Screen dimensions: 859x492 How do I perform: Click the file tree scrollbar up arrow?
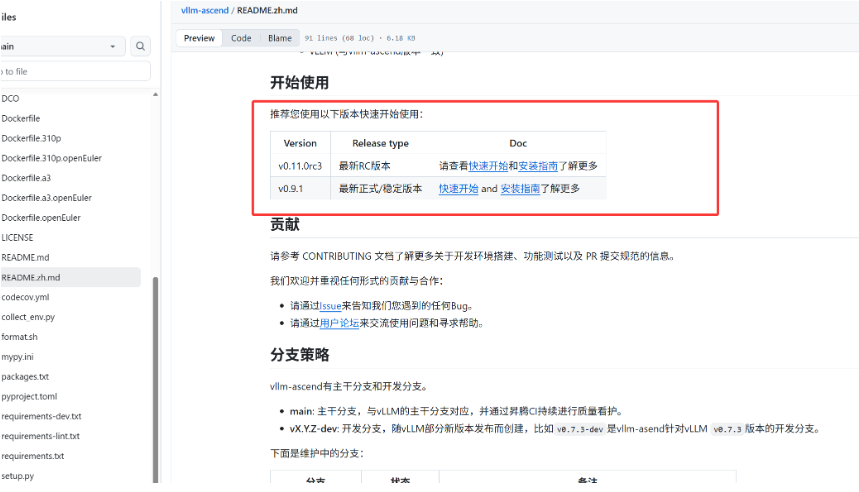[154, 94]
